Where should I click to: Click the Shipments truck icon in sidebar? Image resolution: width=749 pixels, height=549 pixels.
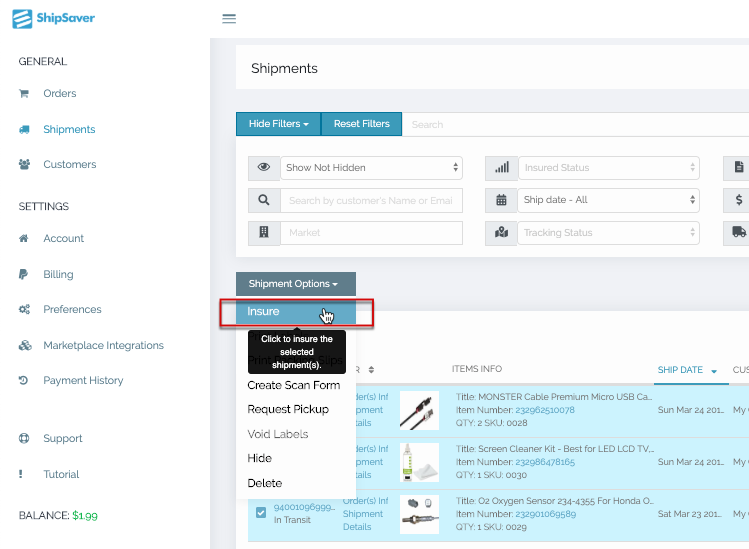point(24,129)
